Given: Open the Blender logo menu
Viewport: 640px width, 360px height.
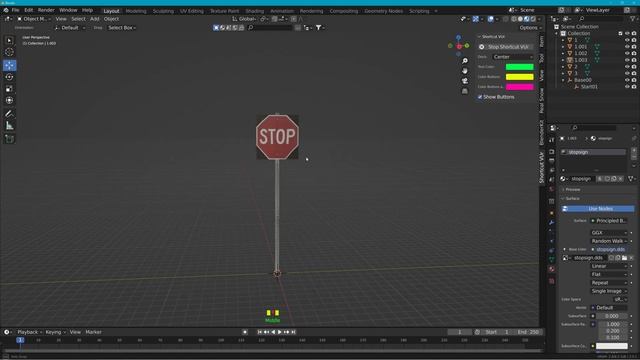Looking at the screenshot, I should (x=6, y=10).
